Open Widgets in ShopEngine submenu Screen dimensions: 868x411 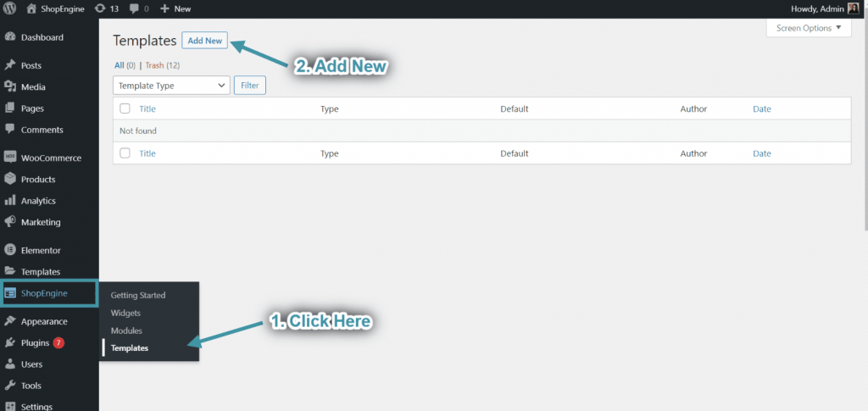point(125,313)
